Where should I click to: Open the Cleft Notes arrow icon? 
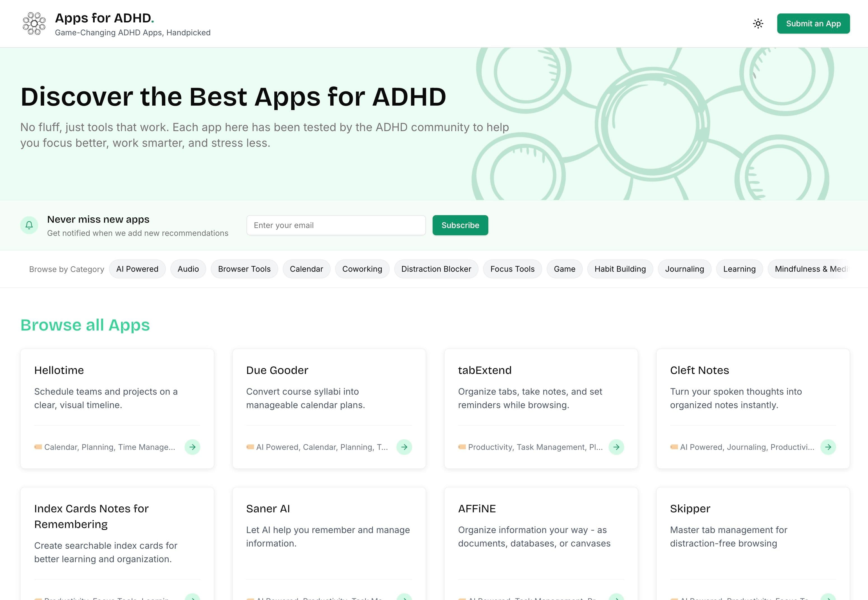pos(828,447)
